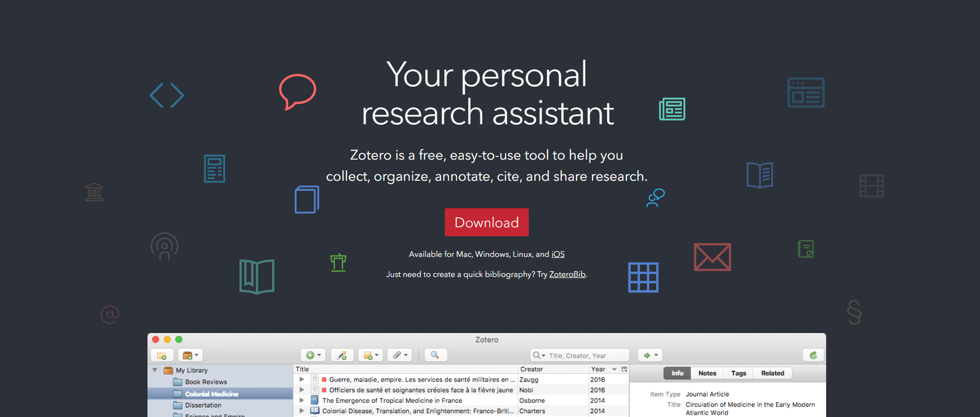The image size is (980, 417).
Task: Expand the Officiers de santé row
Action: (x=302, y=390)
